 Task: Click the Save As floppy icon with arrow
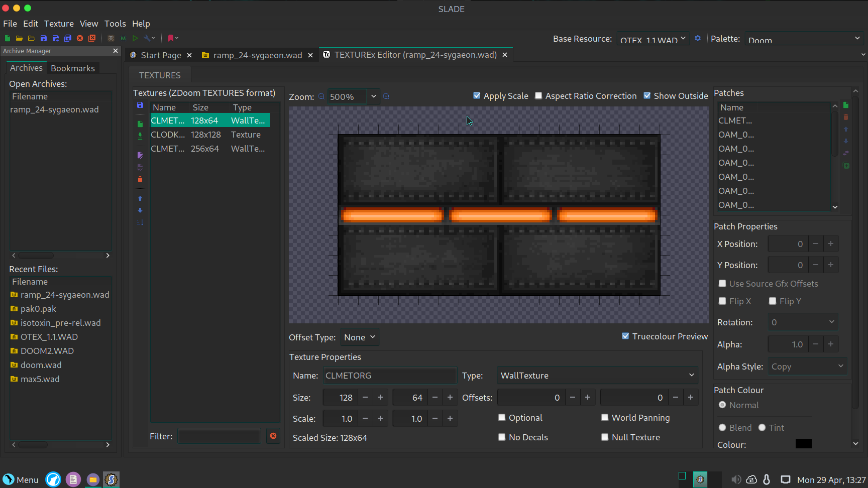click(56, 38)
